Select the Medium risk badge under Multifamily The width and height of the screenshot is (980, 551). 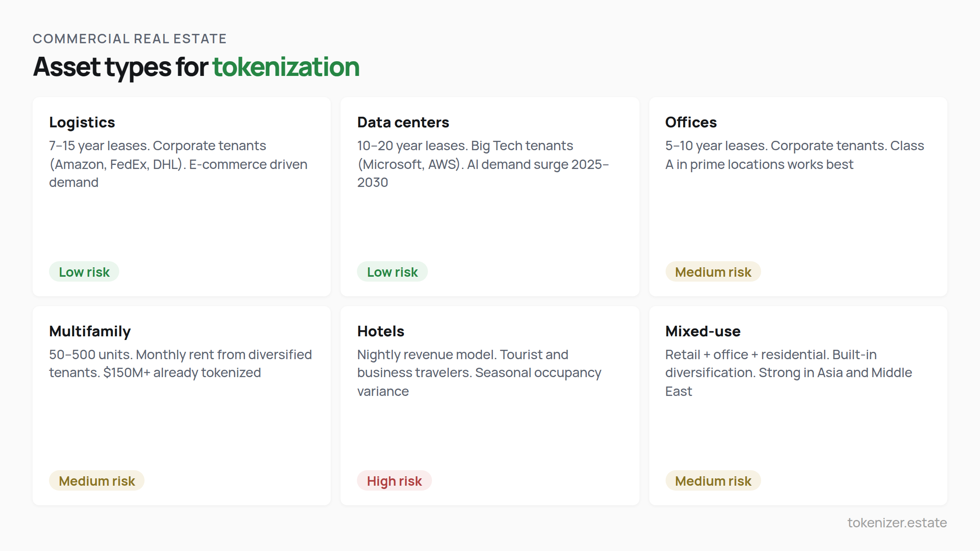tap(96, 481)
